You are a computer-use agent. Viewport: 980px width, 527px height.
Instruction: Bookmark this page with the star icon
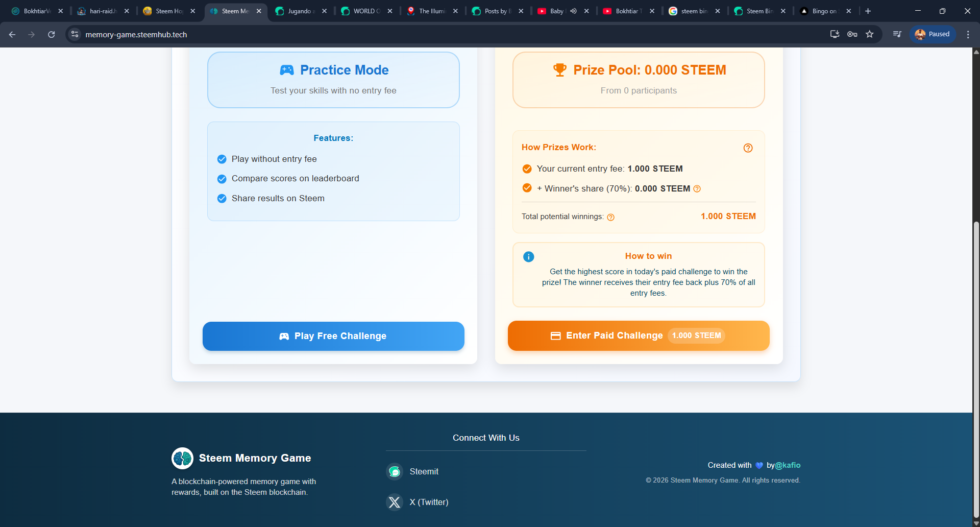point(870,34)
